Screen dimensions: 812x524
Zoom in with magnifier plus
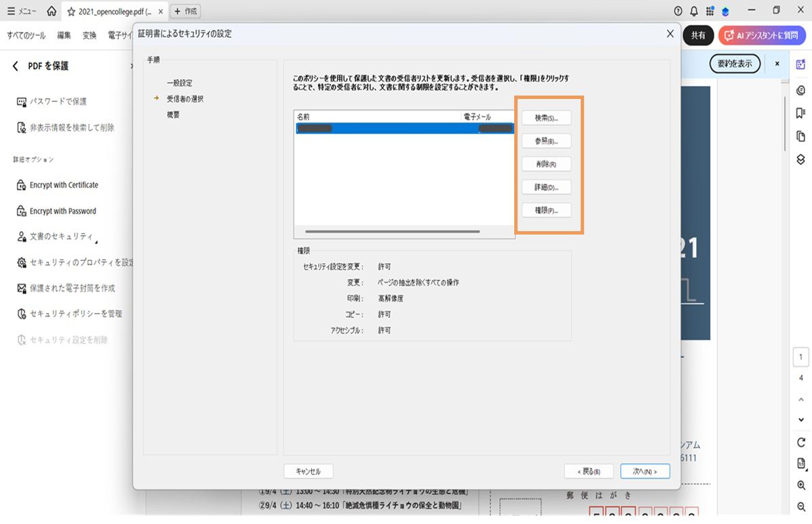click(x=801, y=485)
